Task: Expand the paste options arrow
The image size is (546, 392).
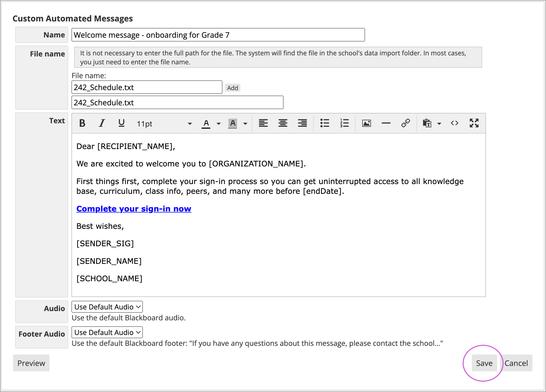Action: pos(439,124)
